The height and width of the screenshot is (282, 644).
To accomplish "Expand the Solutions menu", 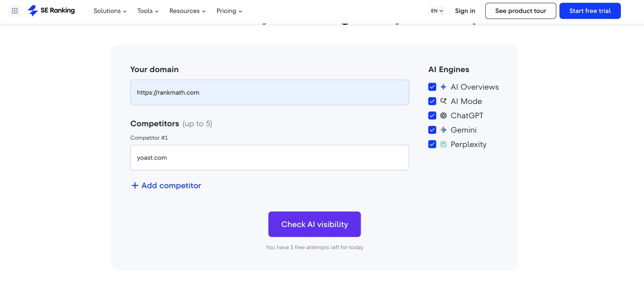I will (110, 11).
